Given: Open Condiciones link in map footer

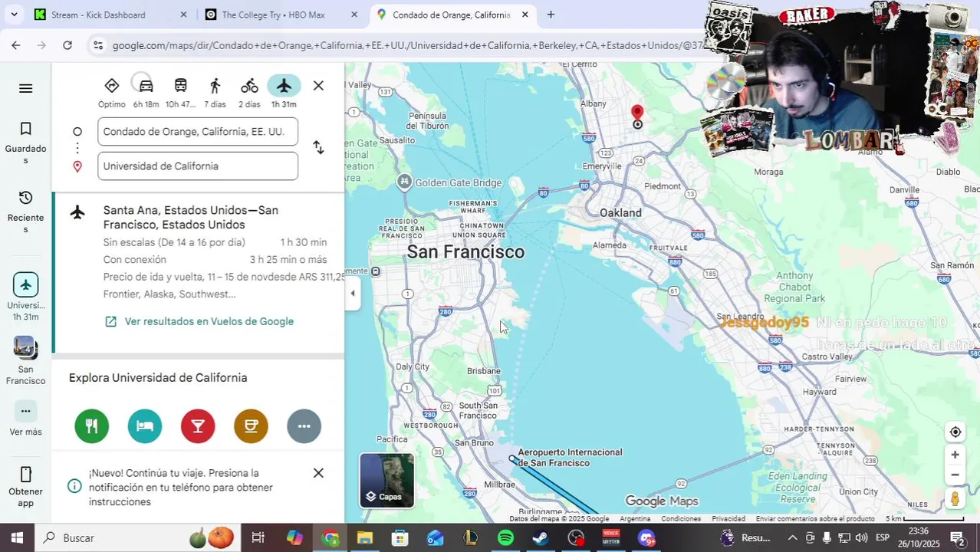Looking at the screenshot, I should tap(681, 519).
